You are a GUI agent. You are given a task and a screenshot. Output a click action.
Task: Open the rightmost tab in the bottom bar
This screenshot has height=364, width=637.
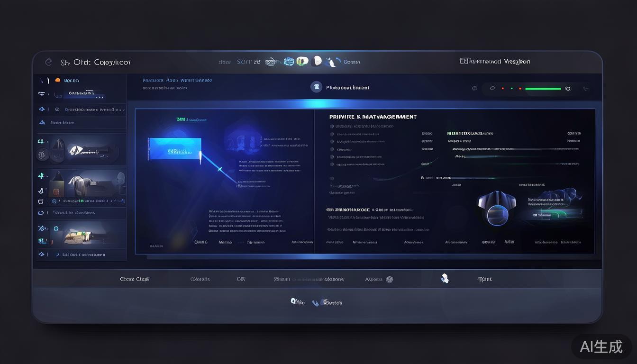[x=484, y=279]
